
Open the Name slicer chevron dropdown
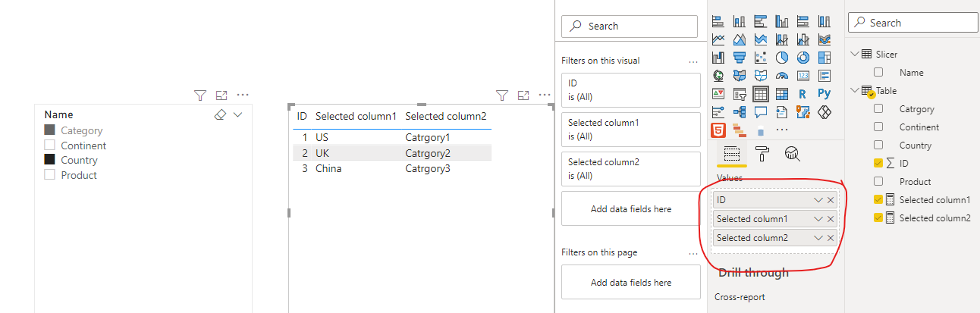pyautogui.click(x=238, y=114)
